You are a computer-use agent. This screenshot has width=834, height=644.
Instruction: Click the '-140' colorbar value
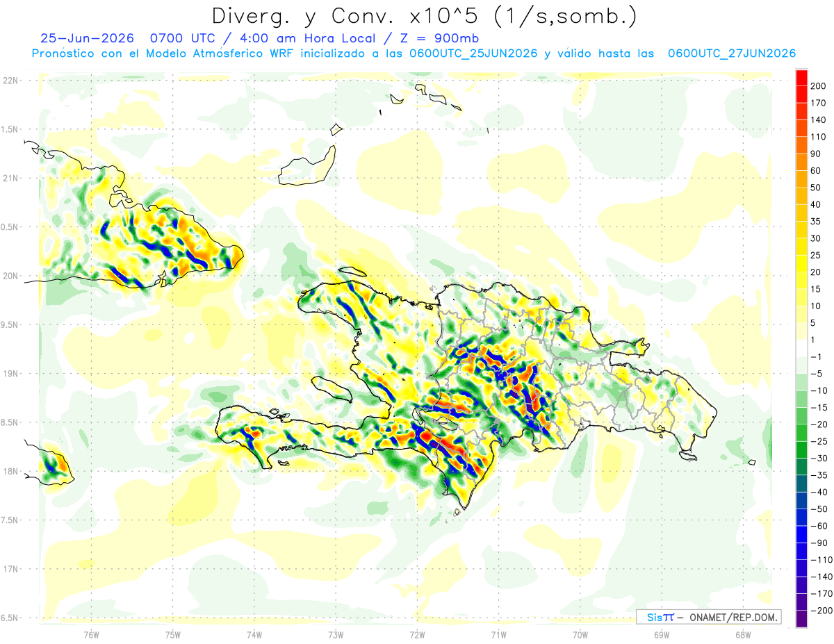(x=823, y=576)
